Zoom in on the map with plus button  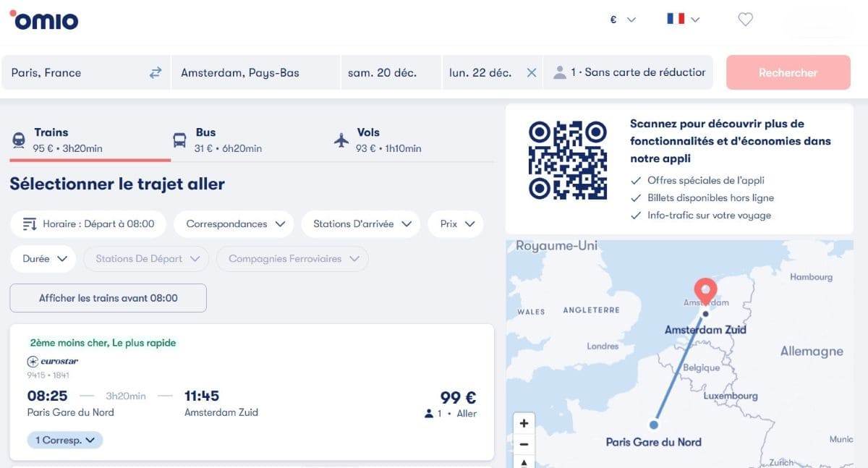[x=523, y=422]
